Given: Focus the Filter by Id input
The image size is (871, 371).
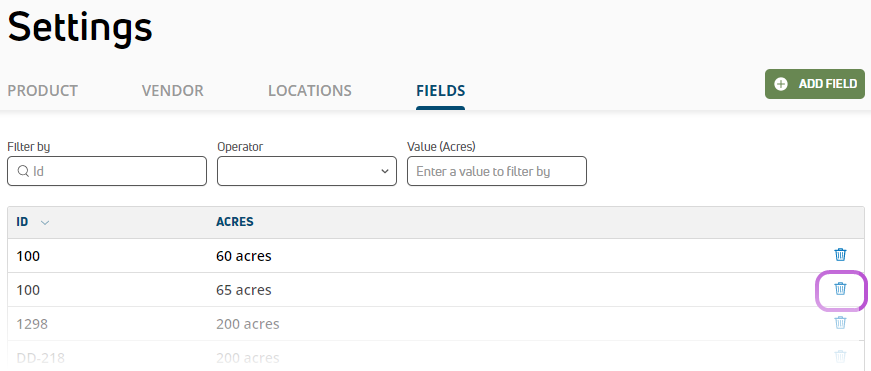Looking at the screenshot, I should pos(107,171).
